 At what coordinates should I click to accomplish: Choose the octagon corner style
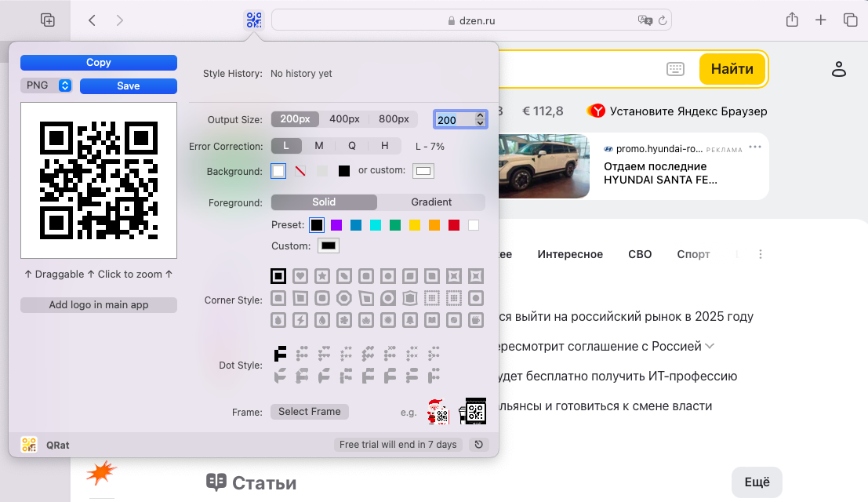coord(344,298)
